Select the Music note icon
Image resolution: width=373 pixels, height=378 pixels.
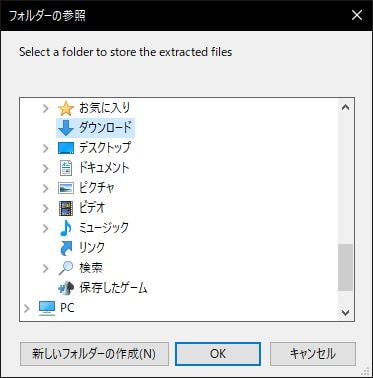pyautogui.click(x=66, y=228)
